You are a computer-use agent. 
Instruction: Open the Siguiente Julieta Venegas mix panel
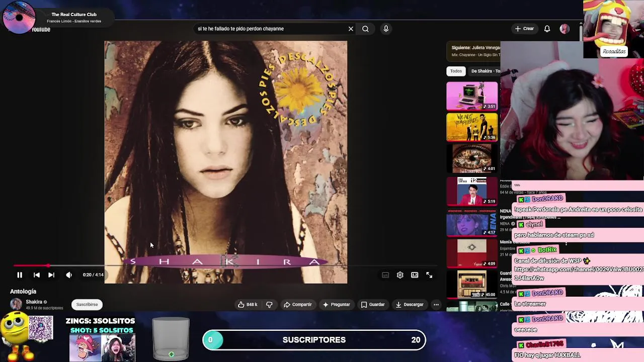tap(473, 51)
